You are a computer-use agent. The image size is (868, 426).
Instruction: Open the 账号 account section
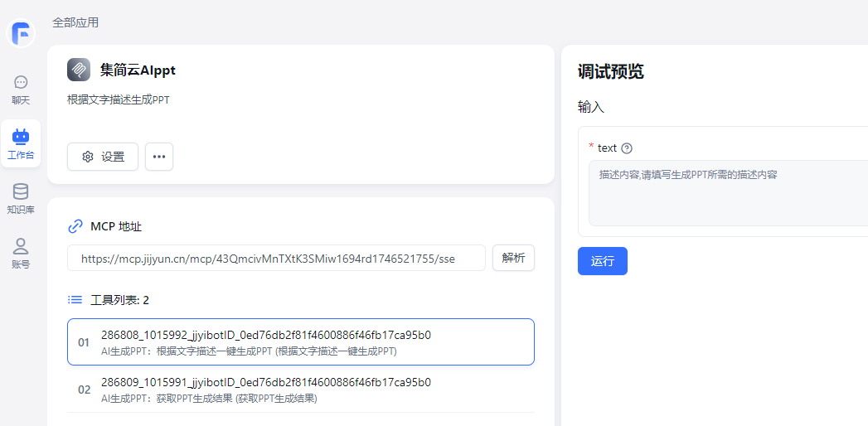21,254
